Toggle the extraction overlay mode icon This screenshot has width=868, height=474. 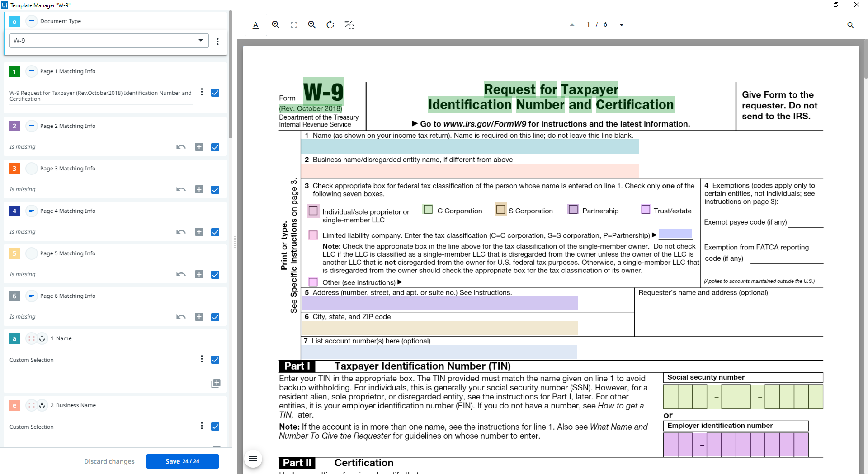pos(349,25)
